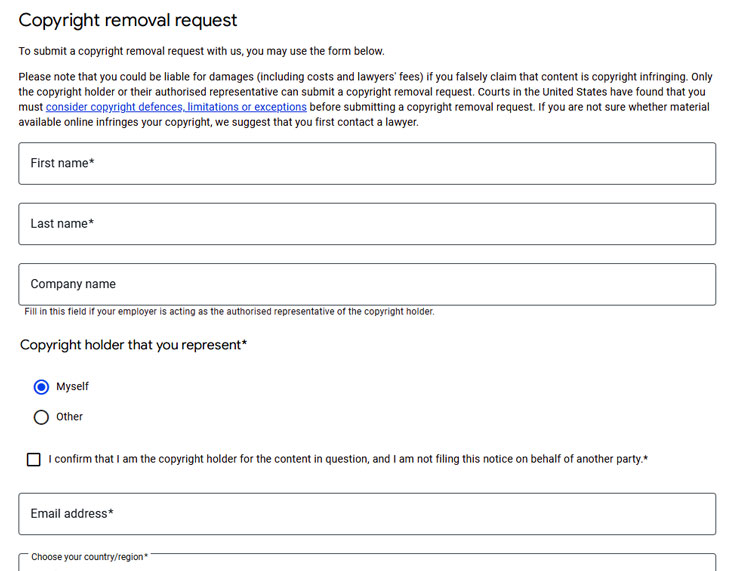Click into the Email address field
Screen dimensions: 740x571
click(x=367, y=514)
